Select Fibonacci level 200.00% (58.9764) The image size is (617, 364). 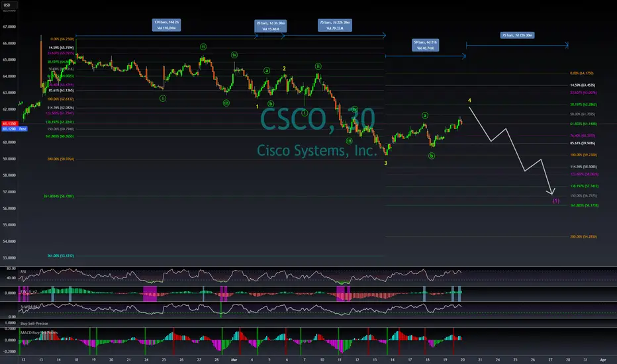[x=61, y=159]
